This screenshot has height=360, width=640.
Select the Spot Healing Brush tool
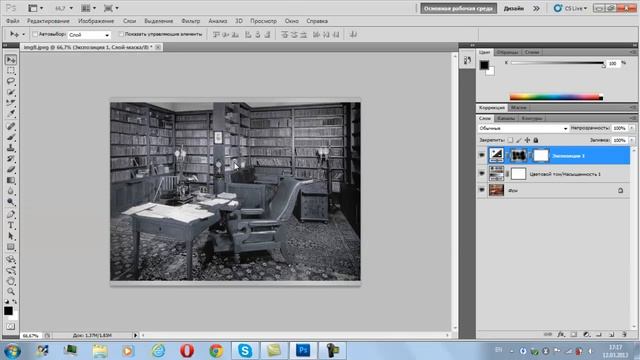pos(11,126)
